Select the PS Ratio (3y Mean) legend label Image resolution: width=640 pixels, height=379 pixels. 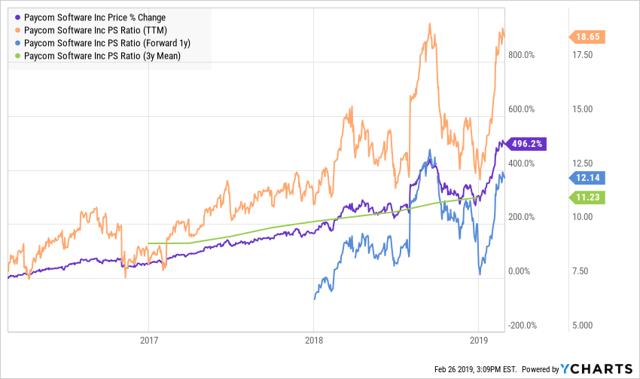click(x=102, y=56)
